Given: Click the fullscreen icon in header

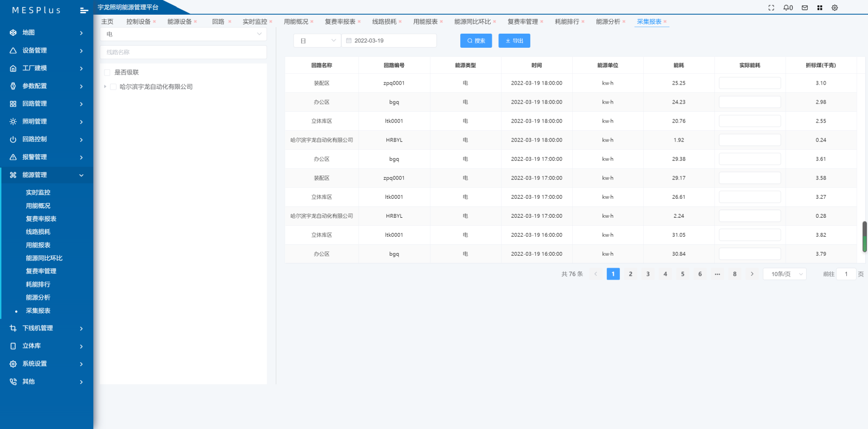Looking at the screenshot, I should point(771,8).
